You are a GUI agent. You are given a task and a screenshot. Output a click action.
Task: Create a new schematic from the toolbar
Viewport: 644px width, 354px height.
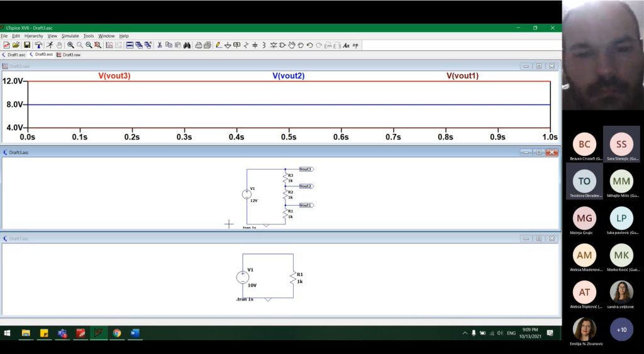[x=6, y=45]
